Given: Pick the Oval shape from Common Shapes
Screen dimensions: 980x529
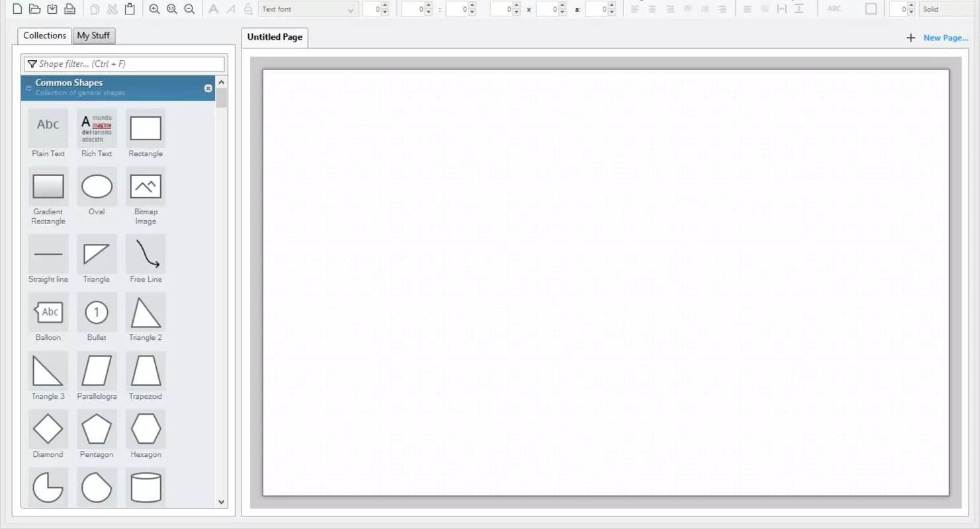Looking at the screenshot, I should 97,192.
